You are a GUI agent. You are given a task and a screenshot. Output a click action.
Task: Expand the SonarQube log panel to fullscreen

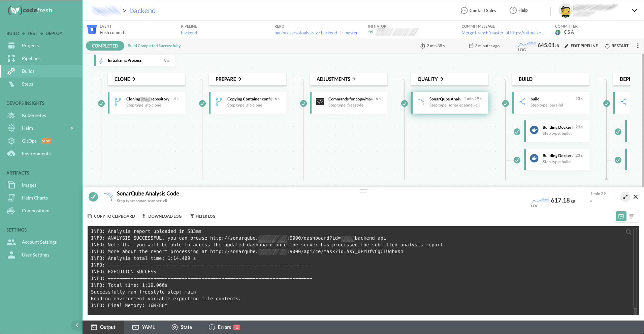[625, 196]
